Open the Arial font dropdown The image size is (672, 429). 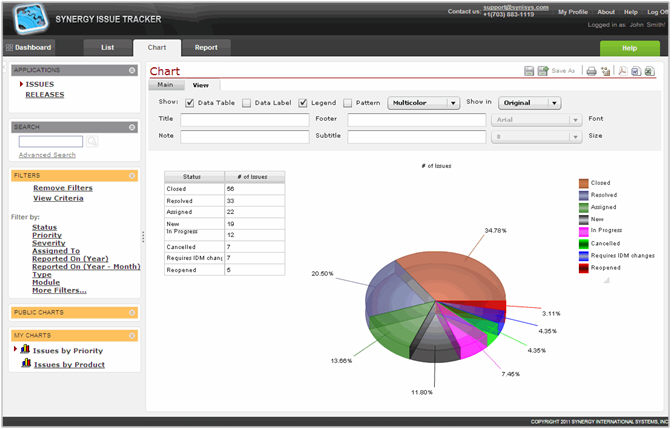pos(537,120)
